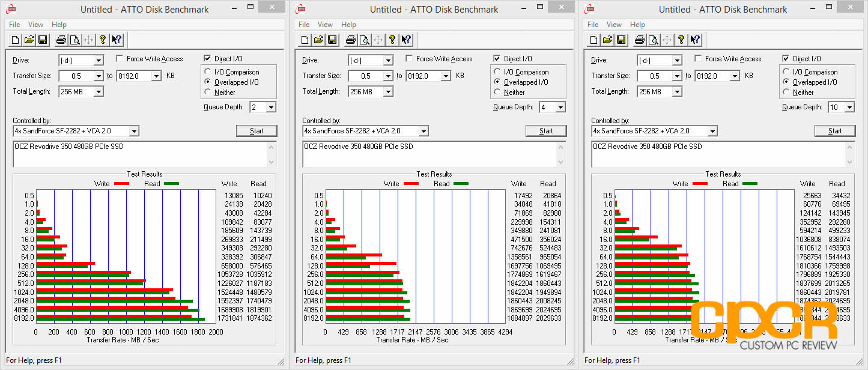Click Start button in the Queue Depth 4 window
The width and height of the screenshot is (868, 370).
[x=546, y=131]
